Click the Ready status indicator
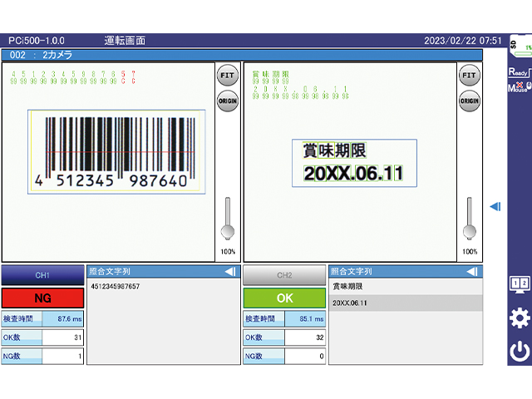This screenshot has height=399, width=532. pyautogui.click(x=519, y=72)
